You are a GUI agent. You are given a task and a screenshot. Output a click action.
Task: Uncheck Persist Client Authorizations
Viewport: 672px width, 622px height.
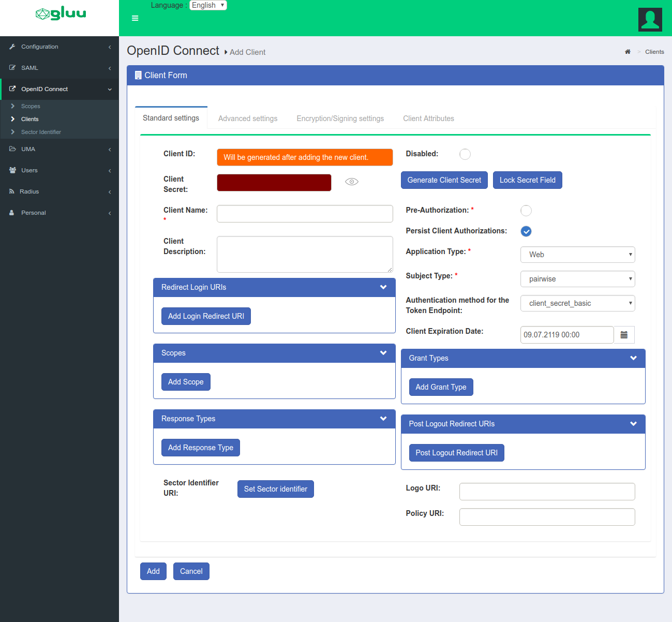[526, 231]
